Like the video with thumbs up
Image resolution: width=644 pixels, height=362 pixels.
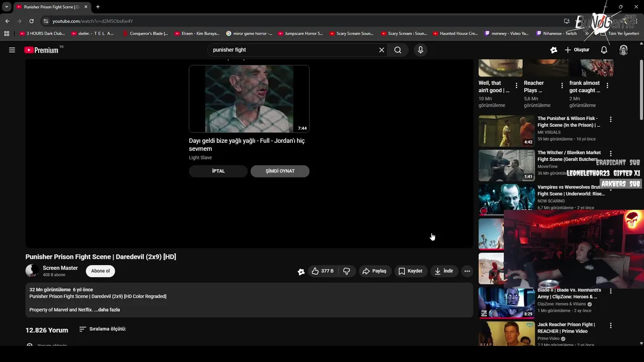[x=322, y=271]
